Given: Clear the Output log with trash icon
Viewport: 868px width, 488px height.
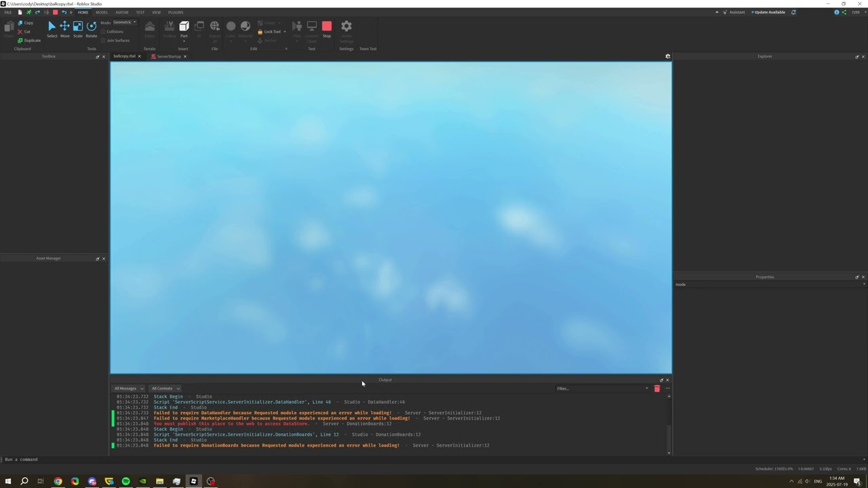Looking at the screenshot, I should click(x=656, y=388).
